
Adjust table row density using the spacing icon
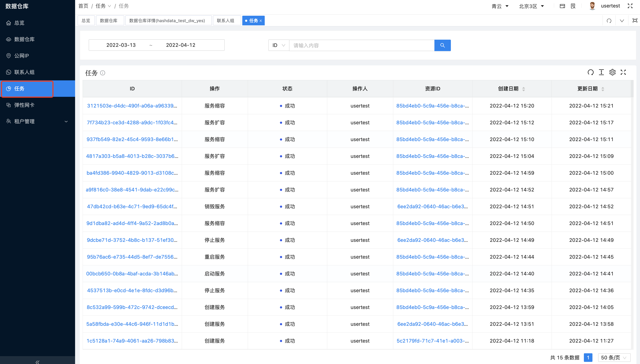coord(601,72)
